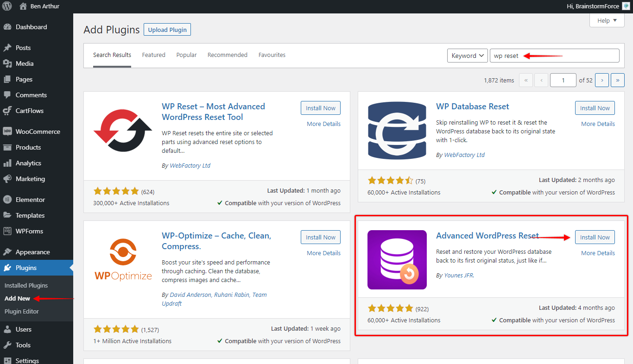The image size is (633, 364).
Task: Click the WP Reset plugin logo
Action: tap(123, 131)
